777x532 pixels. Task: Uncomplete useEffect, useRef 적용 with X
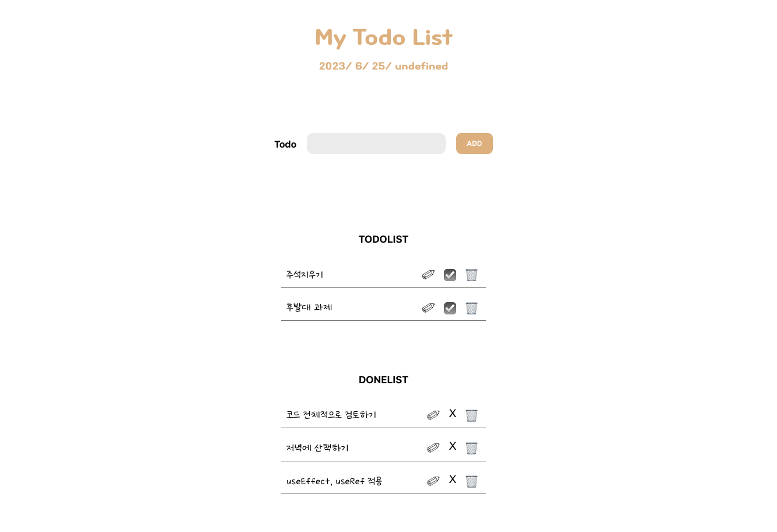coord(452,480)
